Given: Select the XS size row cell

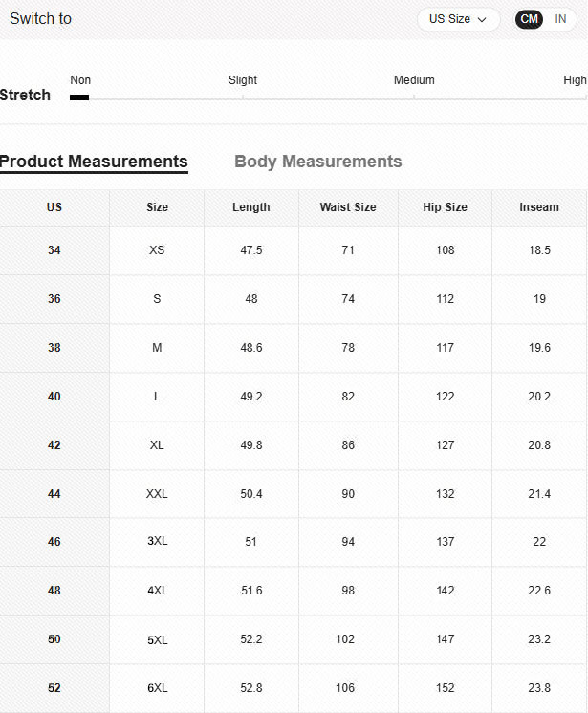Looking at the screenshot, I should pos(157,250).
